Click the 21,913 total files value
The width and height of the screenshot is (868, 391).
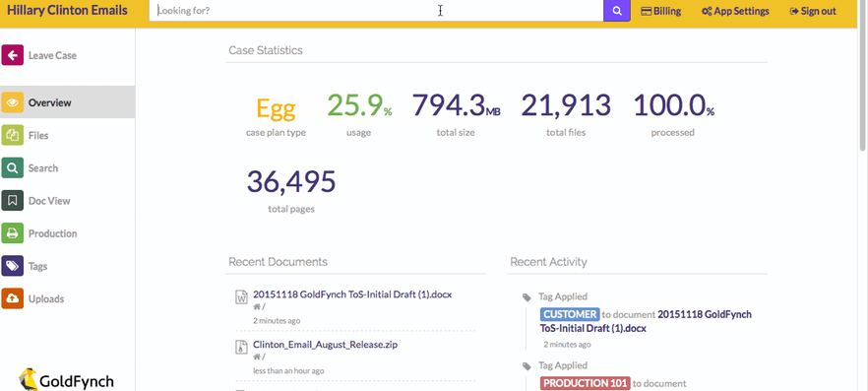[x=566, y=105]
